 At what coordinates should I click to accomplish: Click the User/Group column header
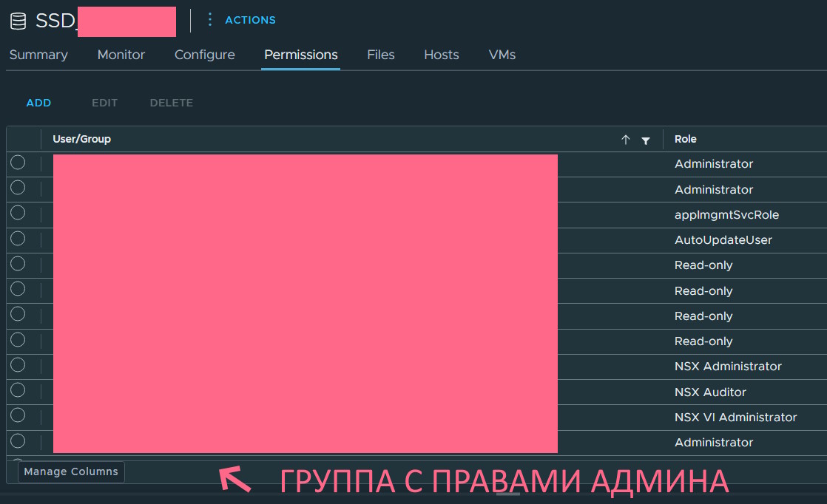pos(82,139)
